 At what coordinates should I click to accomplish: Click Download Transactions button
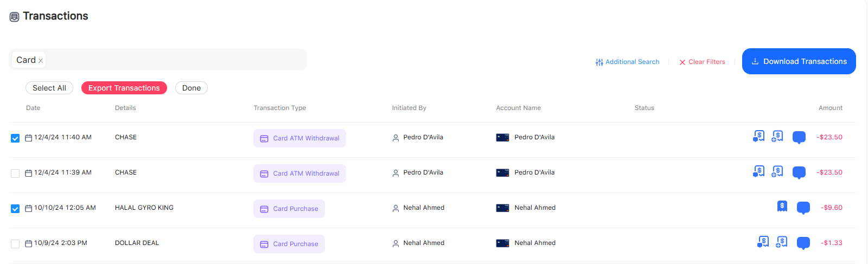tap(799, 61)
